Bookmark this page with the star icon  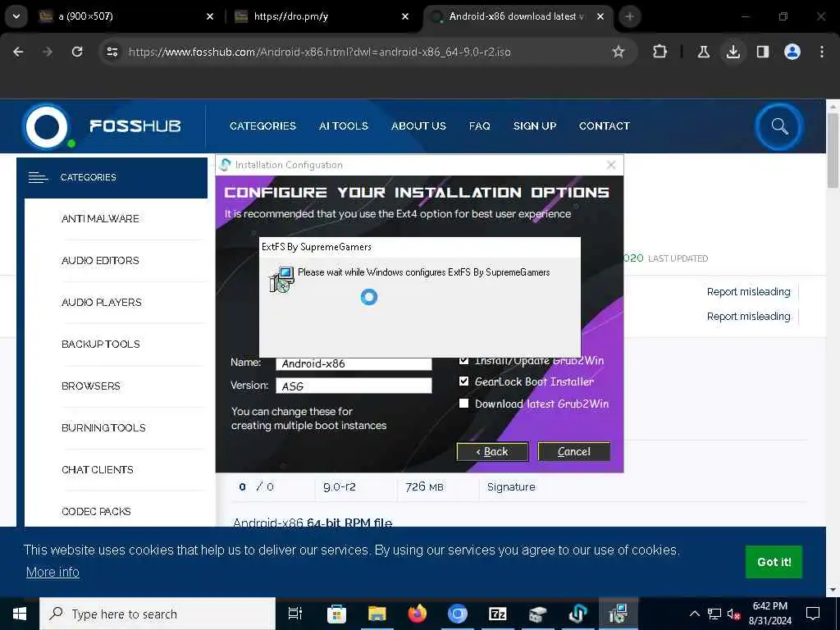pyautogui.click(x=619, y=52)
